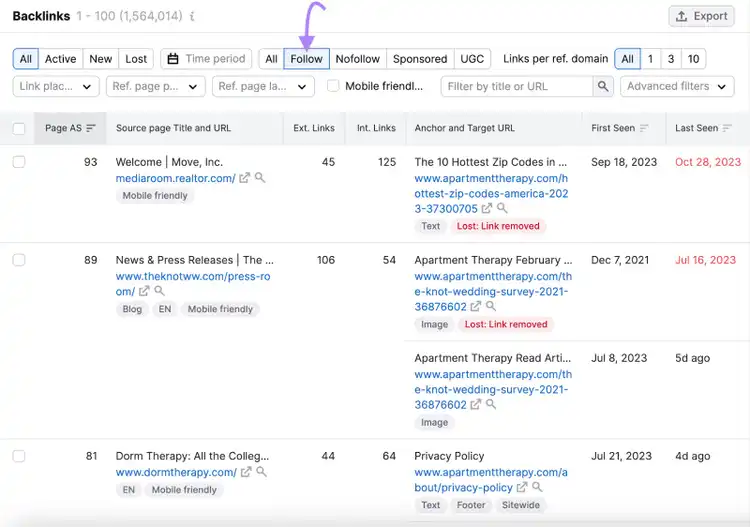Sort by Last Seen column icon
Viewport: 750px width, 527px height.
(x=727, y=128)
